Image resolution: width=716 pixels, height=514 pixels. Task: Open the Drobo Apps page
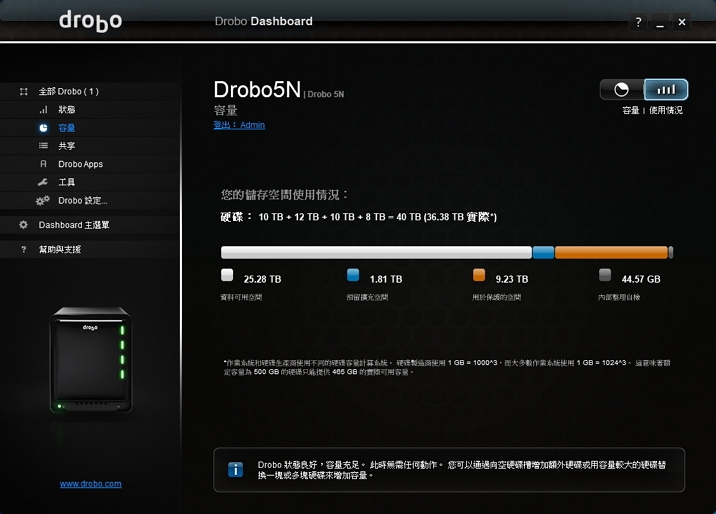[80, 164]
